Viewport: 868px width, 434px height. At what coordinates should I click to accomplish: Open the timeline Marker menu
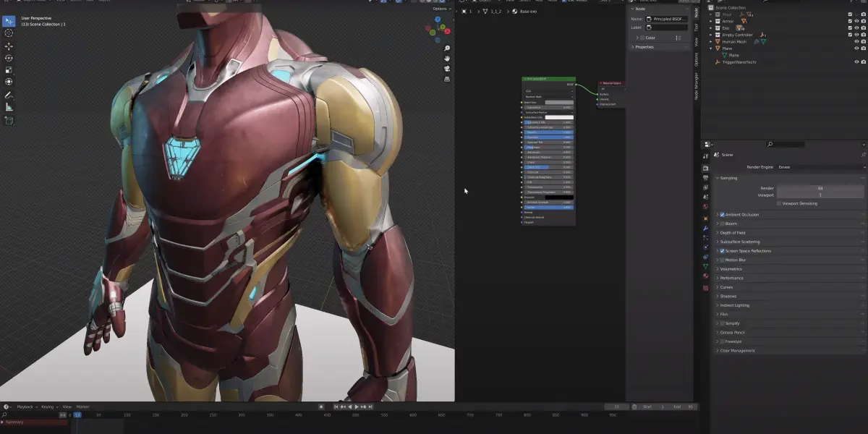83,407
